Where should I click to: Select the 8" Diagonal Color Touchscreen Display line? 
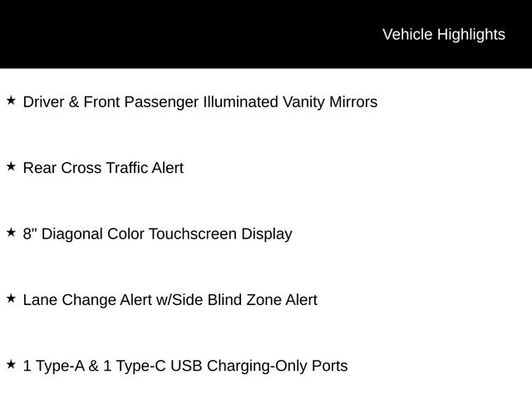(157, 234)
